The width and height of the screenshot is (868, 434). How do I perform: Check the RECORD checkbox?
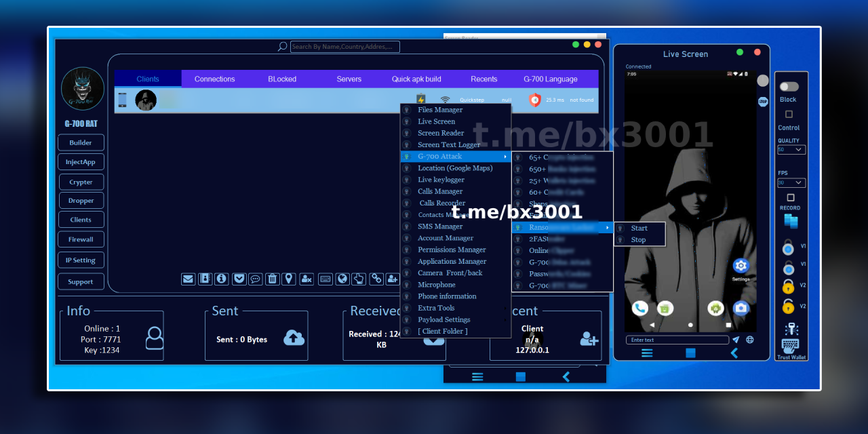pos(789,197)
